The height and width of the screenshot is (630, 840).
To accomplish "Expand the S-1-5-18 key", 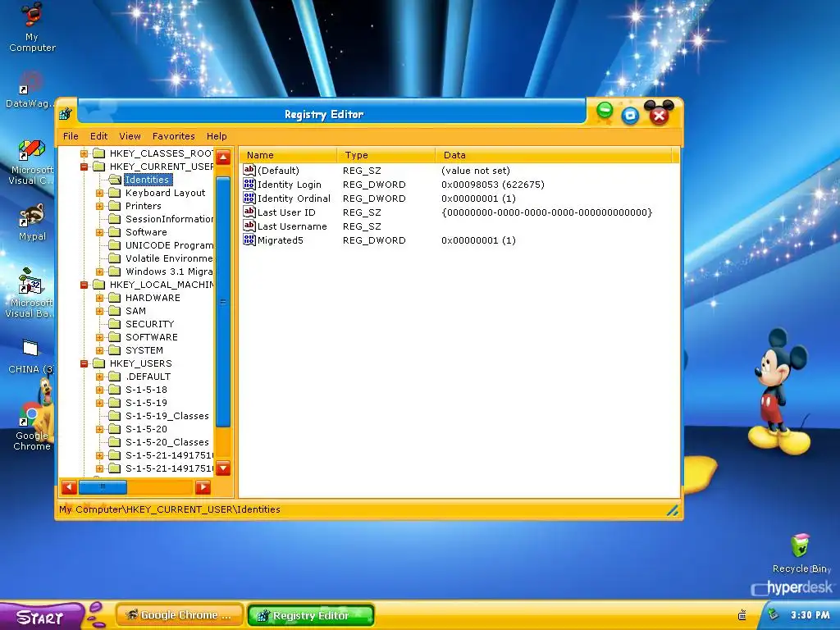I will (99, 390).
